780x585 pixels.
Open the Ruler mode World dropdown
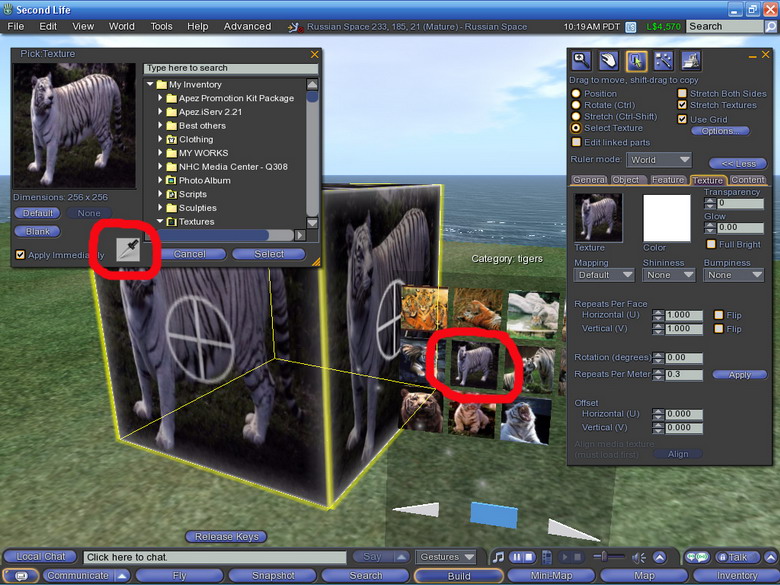pos(659,160)
